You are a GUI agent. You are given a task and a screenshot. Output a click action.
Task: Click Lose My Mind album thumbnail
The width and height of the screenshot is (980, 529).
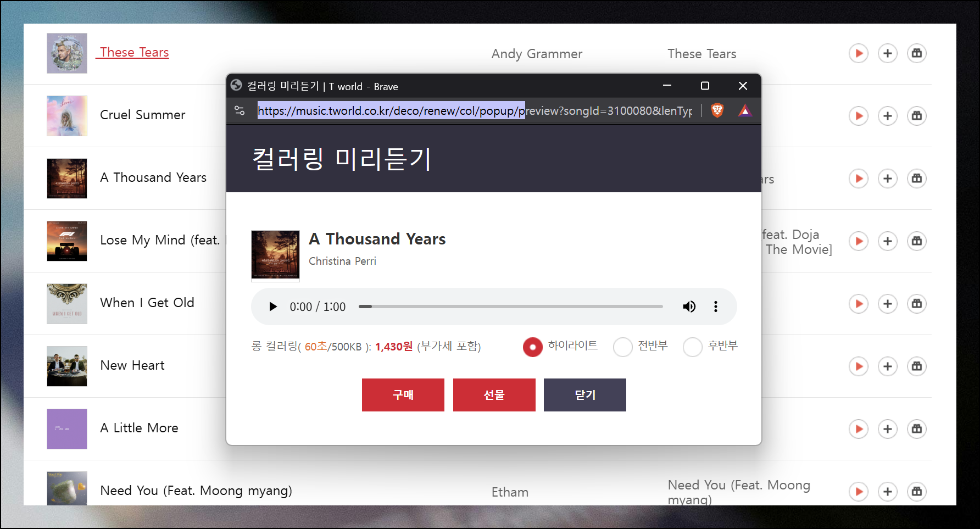pyautogui.click(x=67, y=241)
